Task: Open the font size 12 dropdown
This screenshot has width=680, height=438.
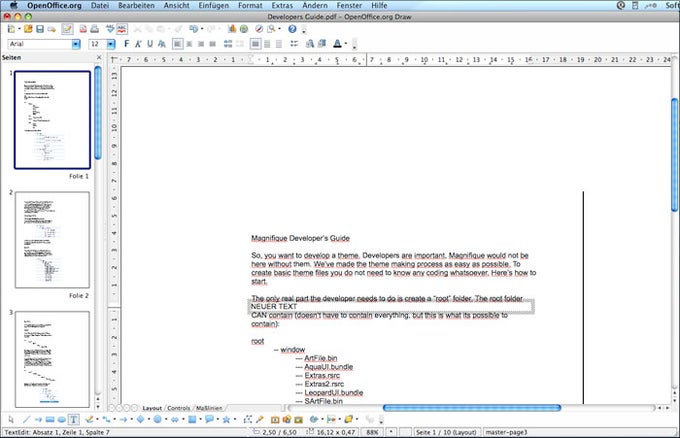Action: (x=111, y=44)
